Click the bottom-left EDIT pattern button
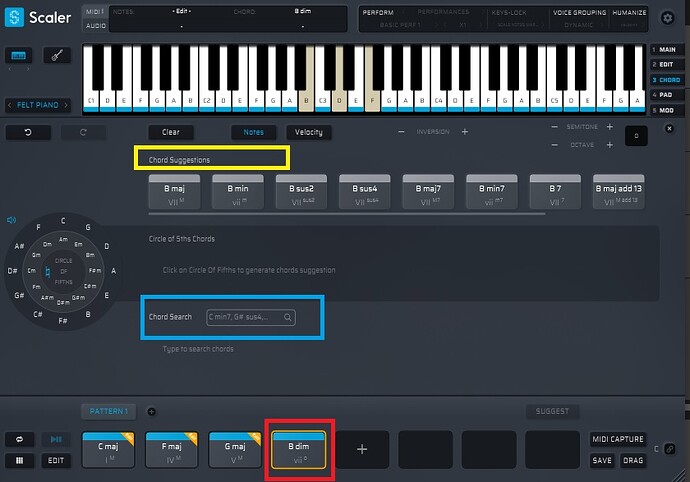The height and width of the screenshot is (482, 690). (x=56, y=460)
